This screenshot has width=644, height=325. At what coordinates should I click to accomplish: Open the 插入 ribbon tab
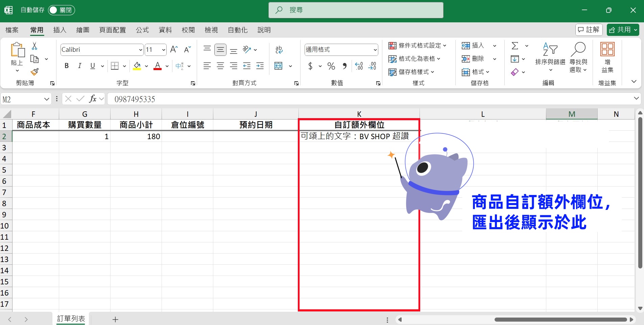[x=60, y=30]
